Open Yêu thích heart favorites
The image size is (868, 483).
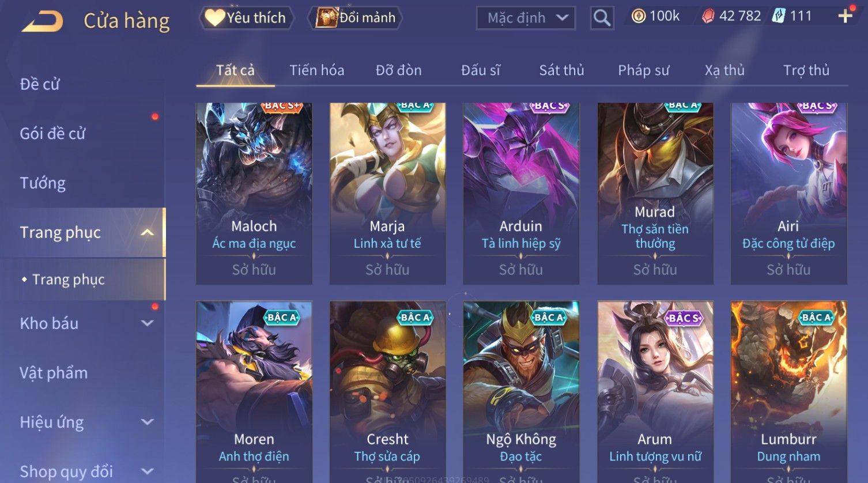click(246, 18)
